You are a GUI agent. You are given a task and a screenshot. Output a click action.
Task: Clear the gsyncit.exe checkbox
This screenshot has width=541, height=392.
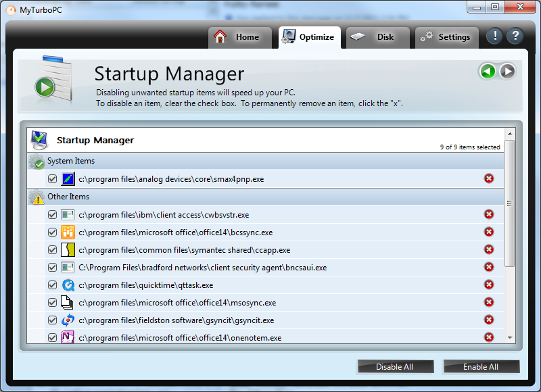(x=52, y=320)
